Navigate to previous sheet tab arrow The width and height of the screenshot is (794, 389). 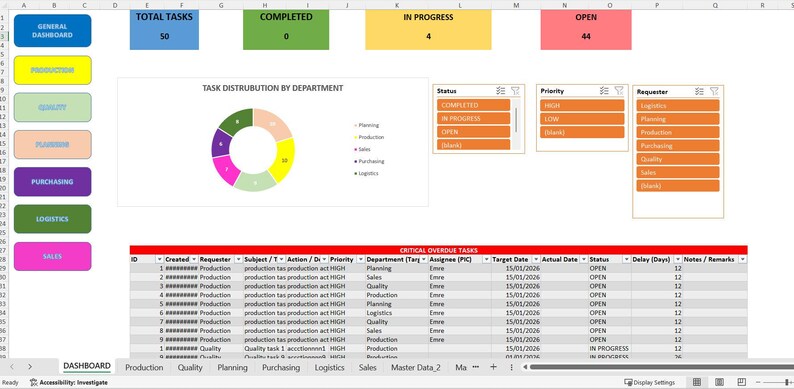tap(12, 367)
